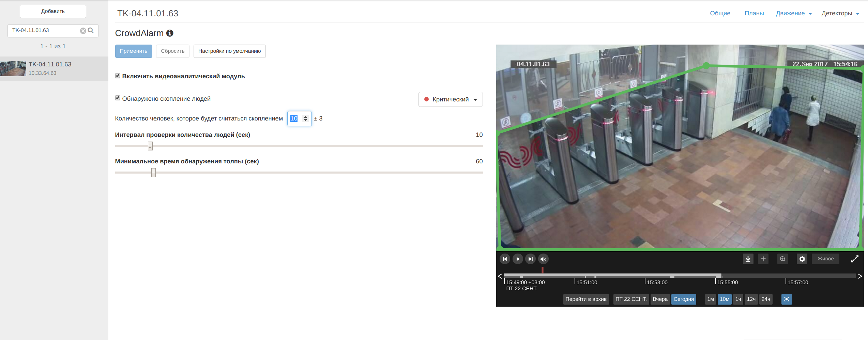This screenshot has height=340, width=868.
Task: Enable the video analytics module checkbox
Action: 118,76
